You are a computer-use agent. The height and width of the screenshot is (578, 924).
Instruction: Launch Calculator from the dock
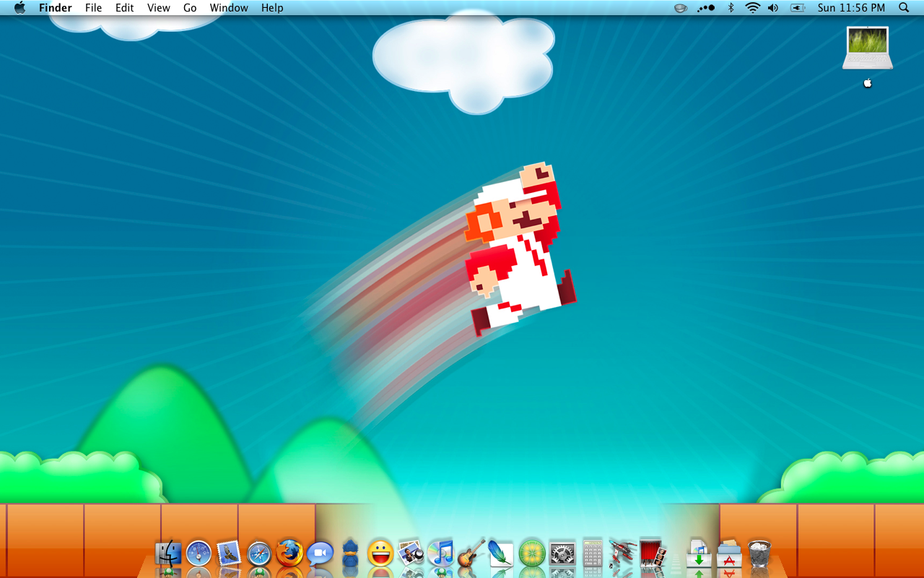coord(593,553)
